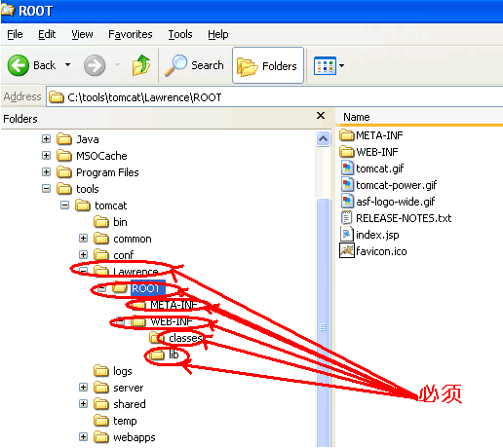Viewport: 503px width, 448px height.
Task: Click the folder tree scrollbar up arrow
Action: tap(323, 139)
